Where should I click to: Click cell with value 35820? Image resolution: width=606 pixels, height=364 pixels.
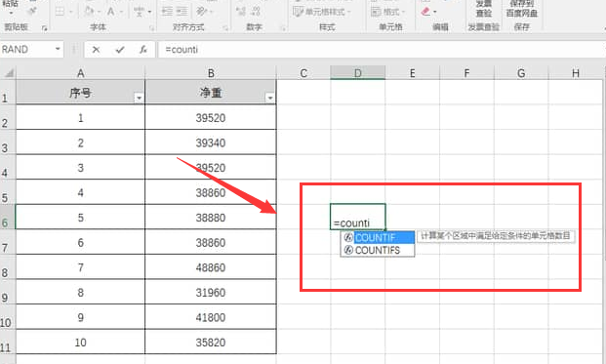pyautogui.click(x=211, y=342)
